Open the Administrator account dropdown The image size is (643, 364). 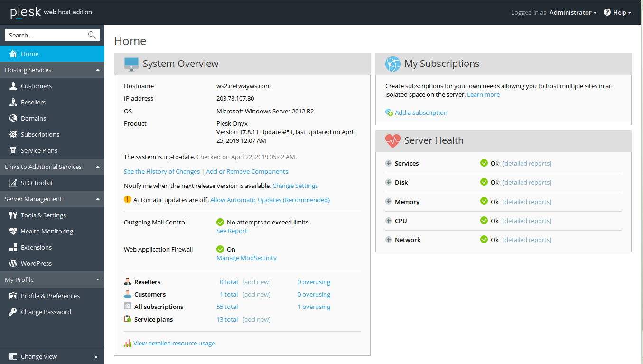coord(573,12)
